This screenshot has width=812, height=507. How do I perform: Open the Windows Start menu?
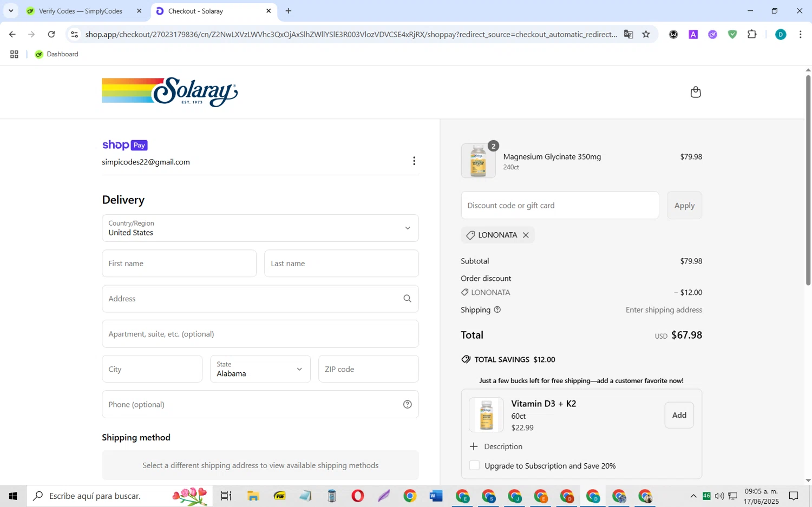13,496
